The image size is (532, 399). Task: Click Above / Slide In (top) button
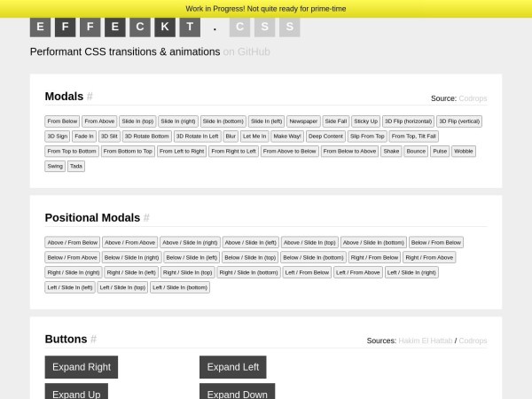coord(309,242)
